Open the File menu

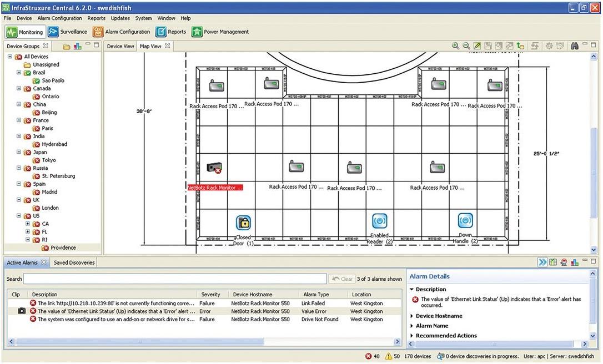[x=7, y=18]
